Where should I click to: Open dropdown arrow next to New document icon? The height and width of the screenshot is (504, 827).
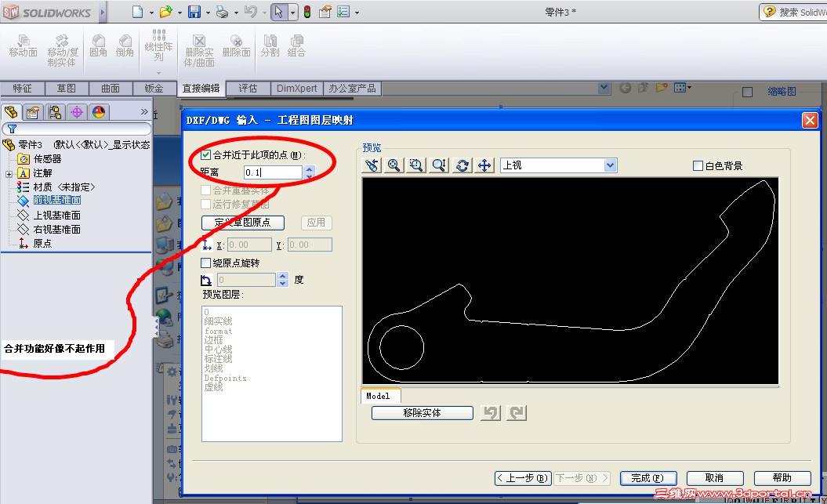[151, 13]
